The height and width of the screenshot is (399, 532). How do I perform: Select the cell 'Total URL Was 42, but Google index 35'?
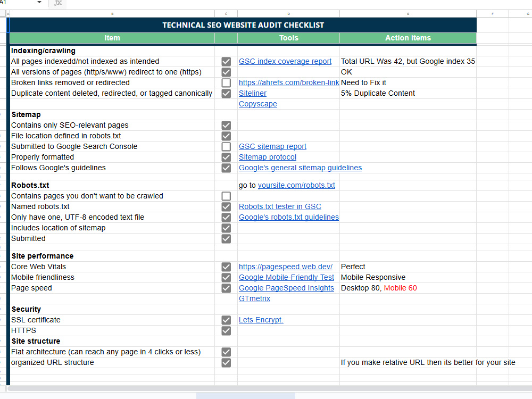click(x=408, y=61)
